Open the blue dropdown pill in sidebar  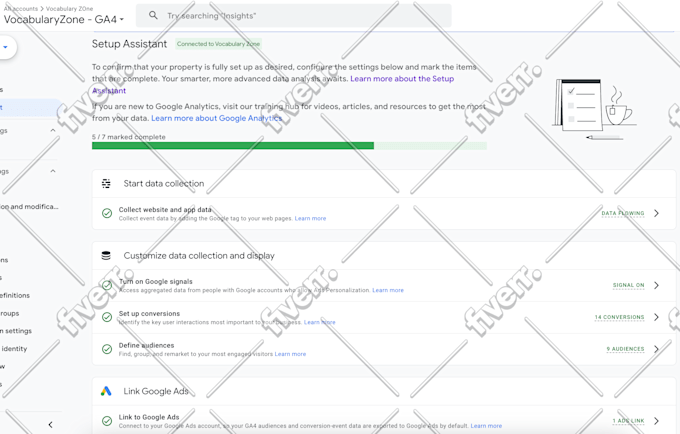click(7, 47)
